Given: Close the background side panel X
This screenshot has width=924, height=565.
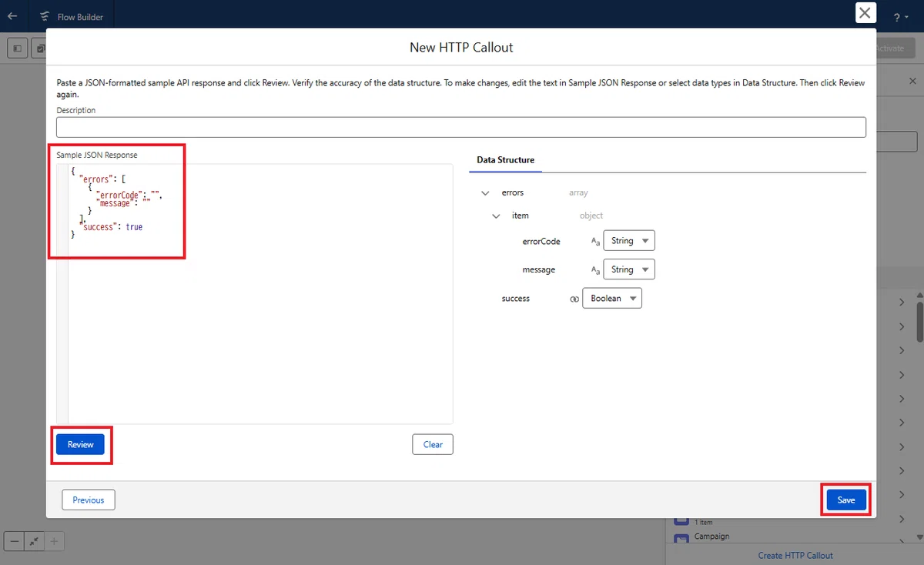Looking at the screenshot, I should (913, 81).
